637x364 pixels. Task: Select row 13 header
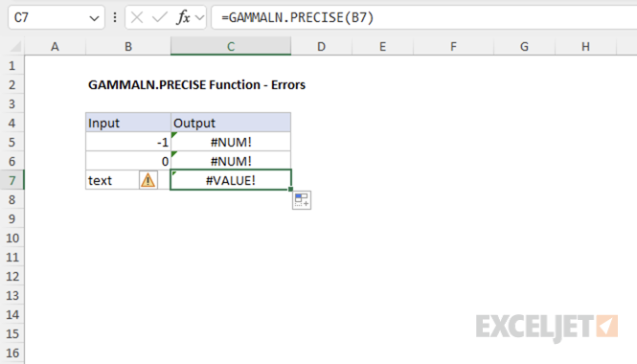tap(12, 295)
